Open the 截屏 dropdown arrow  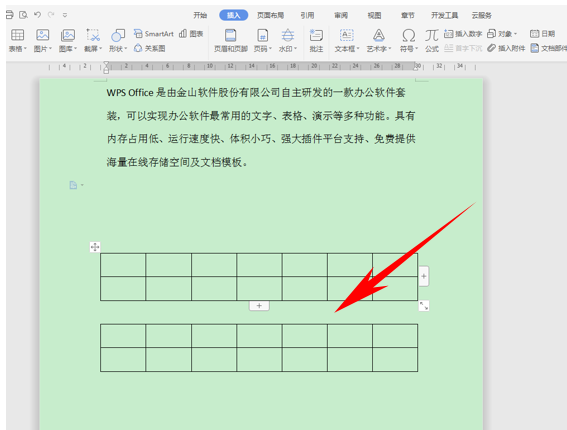(101, 48)
